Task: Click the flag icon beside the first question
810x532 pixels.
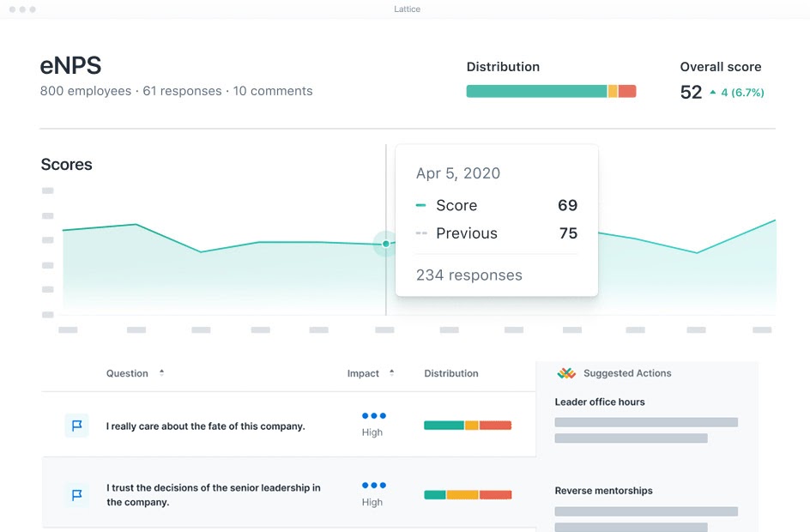Action: point(76,426)
